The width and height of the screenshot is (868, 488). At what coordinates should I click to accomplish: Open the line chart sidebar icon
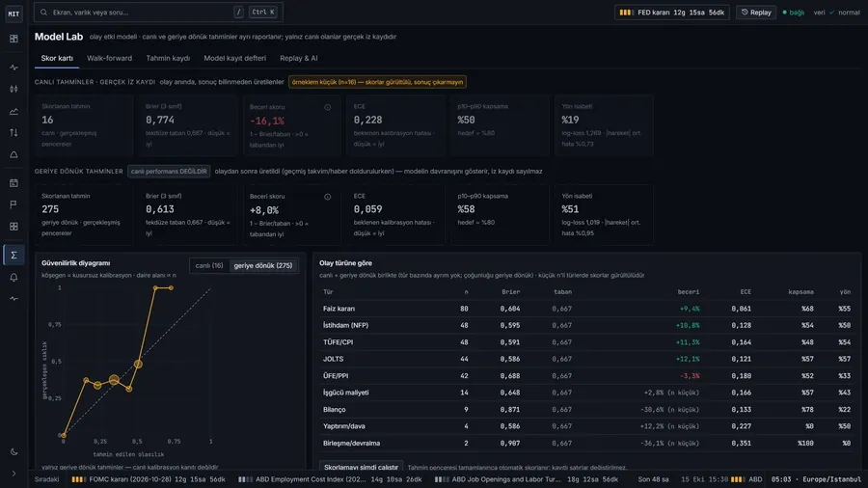pos(14,111)
